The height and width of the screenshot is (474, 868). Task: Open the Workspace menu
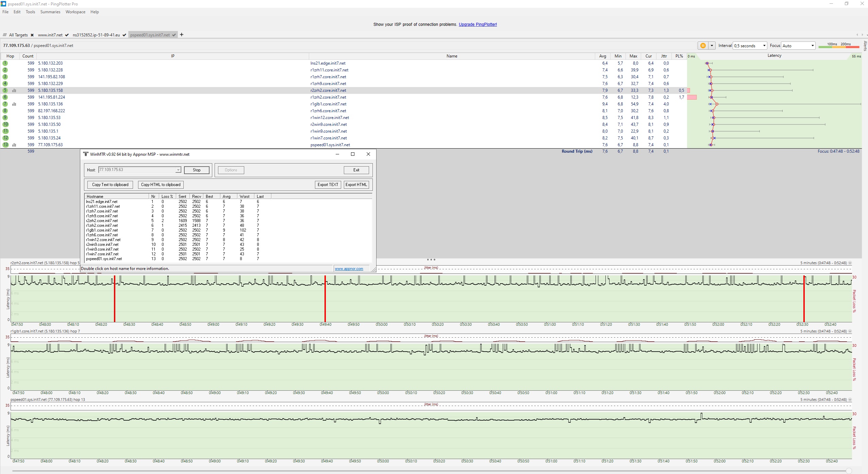pos(75,12)
